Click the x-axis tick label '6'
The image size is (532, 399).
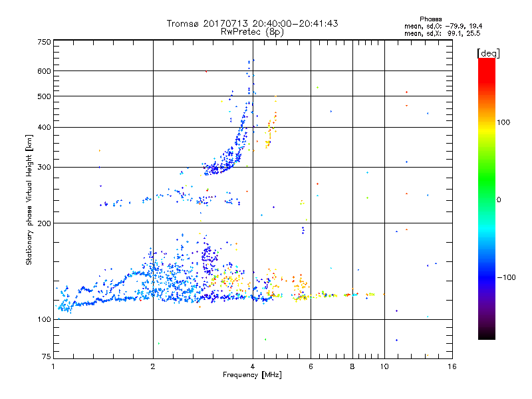pos(311,366)
